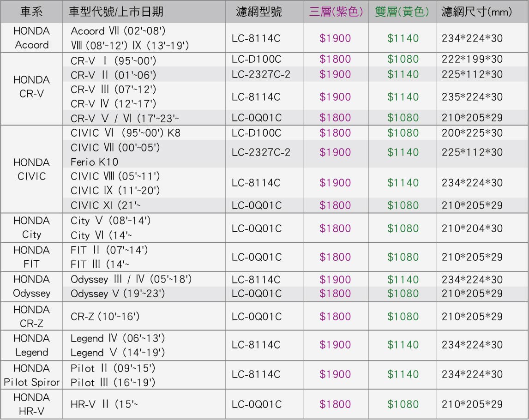The image size is (529, 420).
Task: Click the size 222*199*30
Action: click(x=472, y=60)
